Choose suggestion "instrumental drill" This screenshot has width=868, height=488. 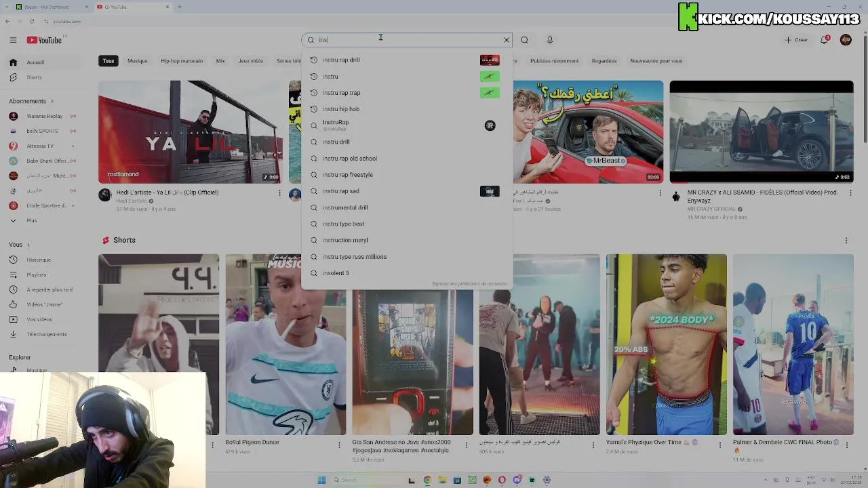[407, 207]
